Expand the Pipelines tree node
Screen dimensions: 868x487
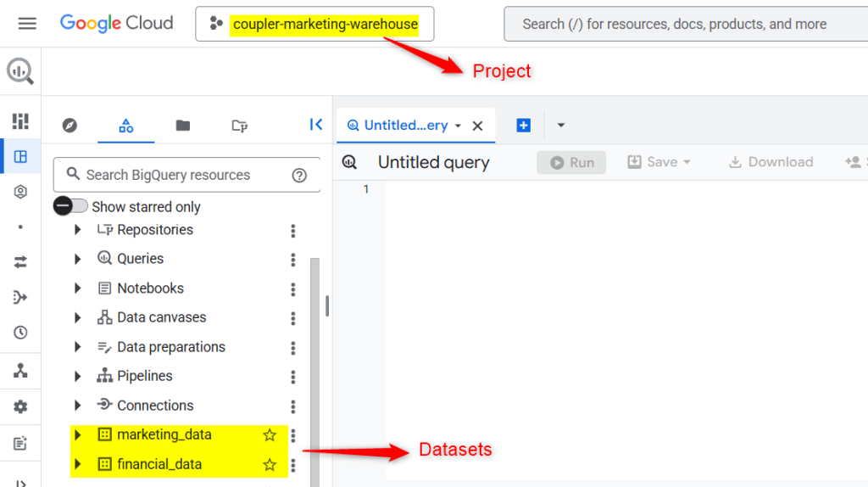click(77, 376)
